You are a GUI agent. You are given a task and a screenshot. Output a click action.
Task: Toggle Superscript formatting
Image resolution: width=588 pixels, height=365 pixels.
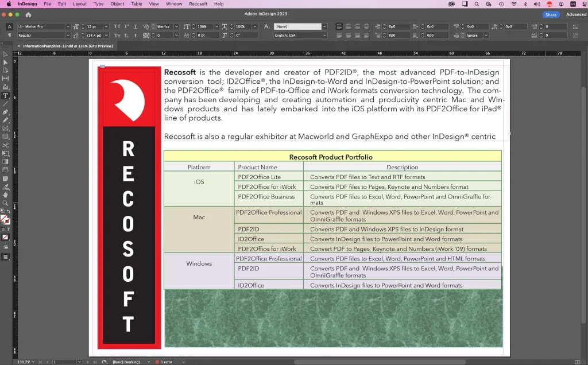coord(126,26)
